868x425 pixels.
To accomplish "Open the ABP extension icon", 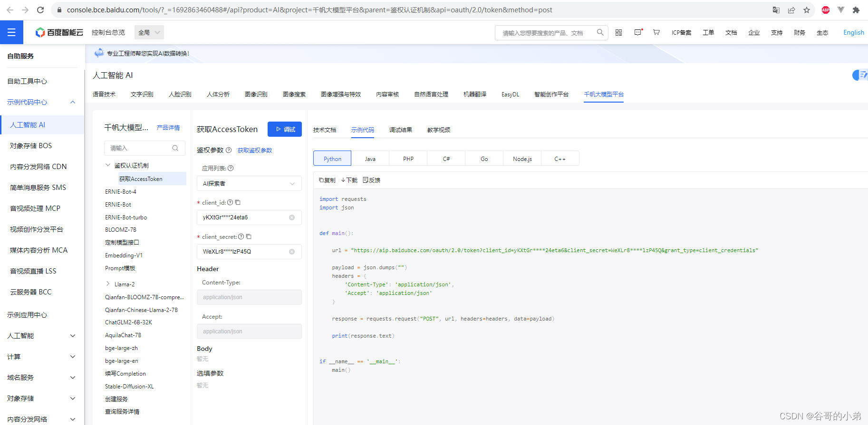I will [826, 10].
